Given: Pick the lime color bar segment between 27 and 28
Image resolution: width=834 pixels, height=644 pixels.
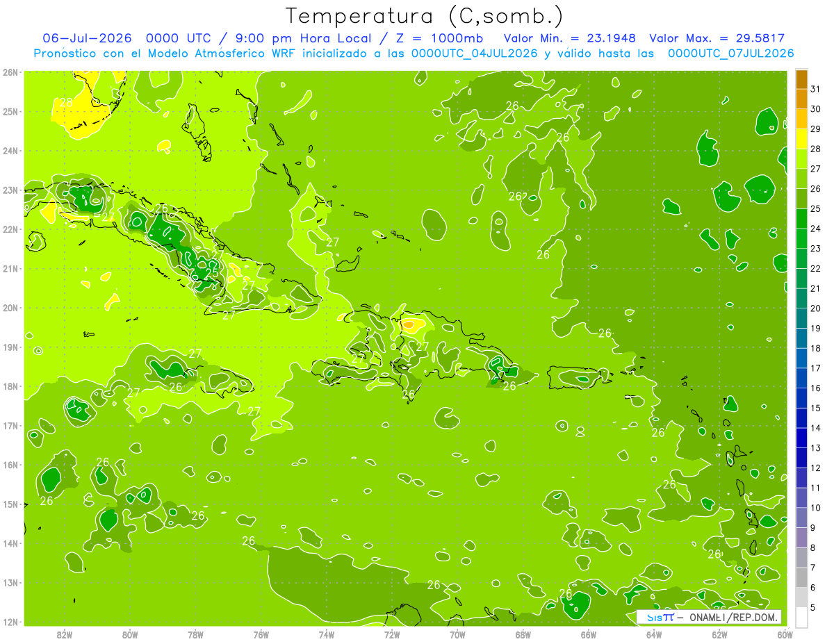Looking at the screenshot, I should pyautogui.click(x=801, y=159).
